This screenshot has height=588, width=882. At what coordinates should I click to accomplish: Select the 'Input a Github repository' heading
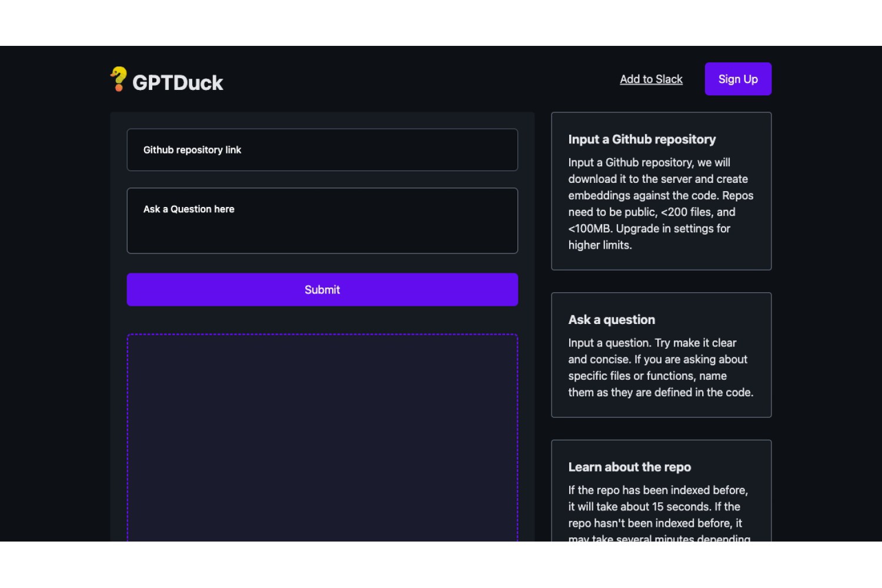(642, 139)
